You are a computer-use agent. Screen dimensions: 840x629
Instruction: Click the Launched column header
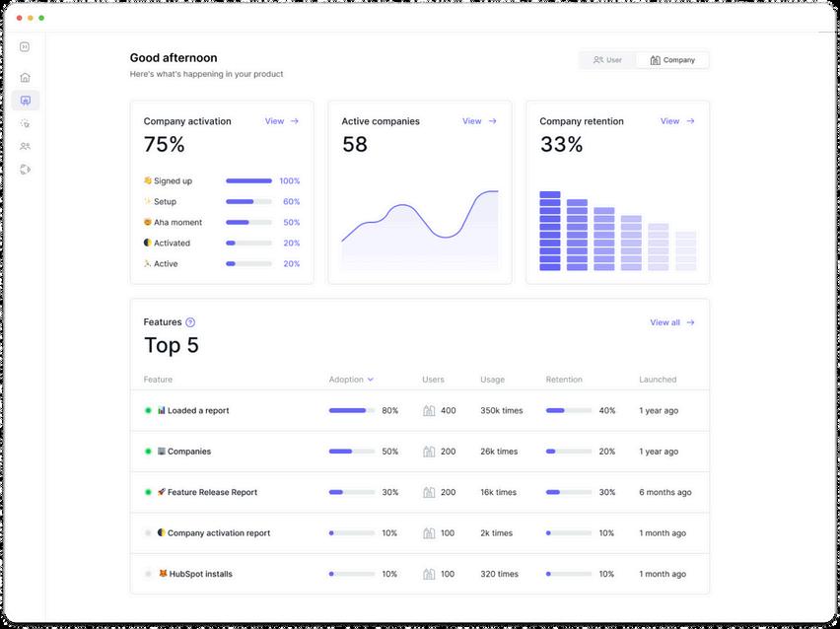658,380
